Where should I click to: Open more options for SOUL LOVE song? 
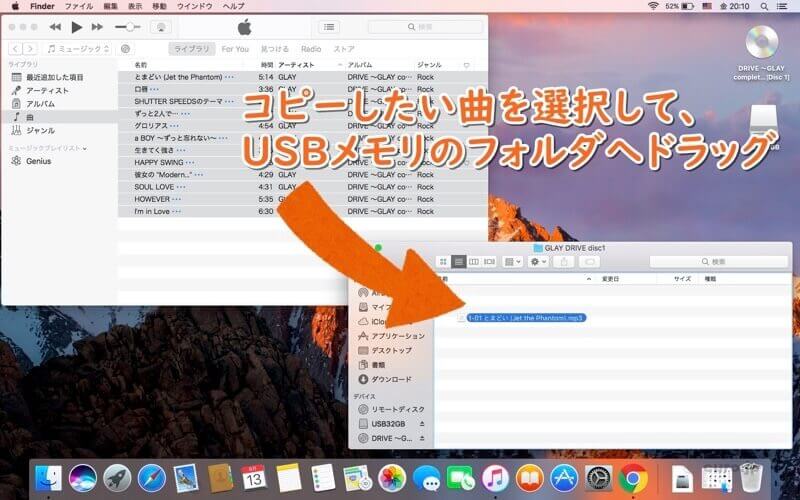(x=181, y=187)
